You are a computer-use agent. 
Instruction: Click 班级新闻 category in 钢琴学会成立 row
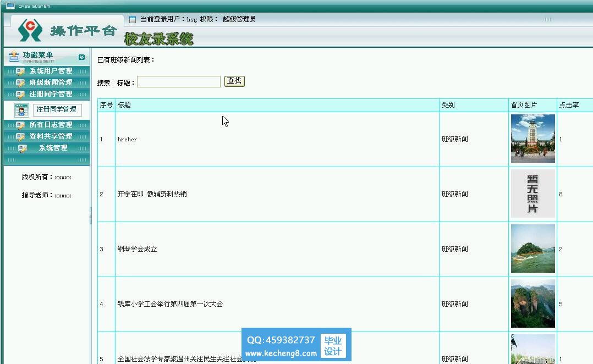454,249
